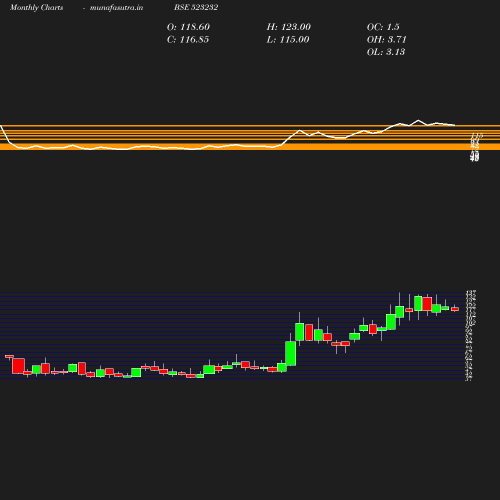
Task: Click the peak of the white line chart
Action: coord(418,120)
